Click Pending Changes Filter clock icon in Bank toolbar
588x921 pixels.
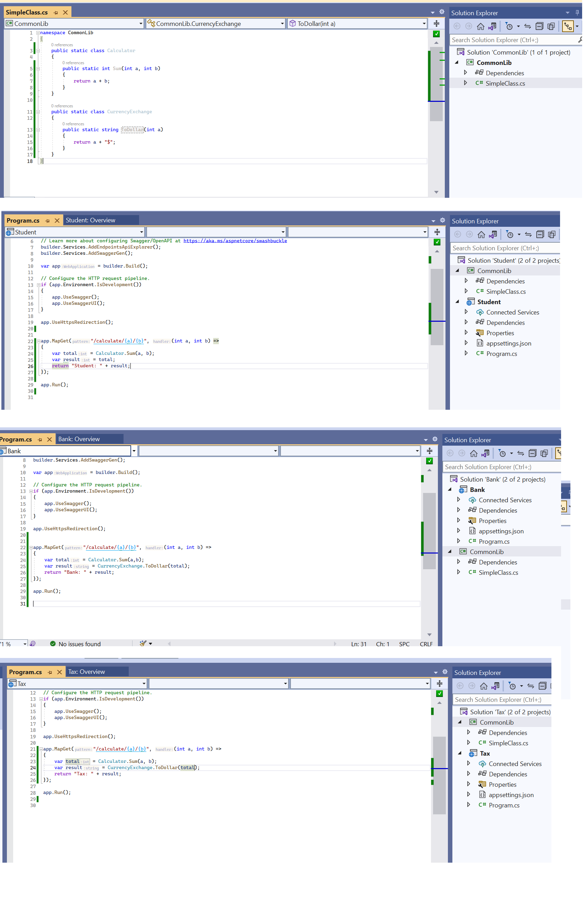click(x=502, y=453)
